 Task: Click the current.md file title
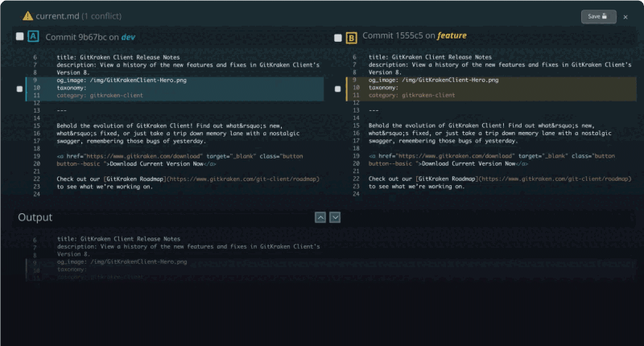point(57,16)
